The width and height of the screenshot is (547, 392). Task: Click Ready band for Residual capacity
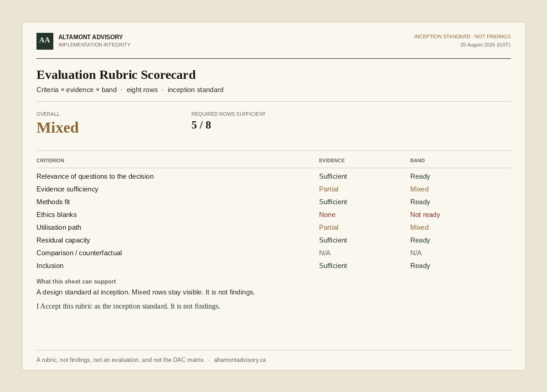pos(420,240)
